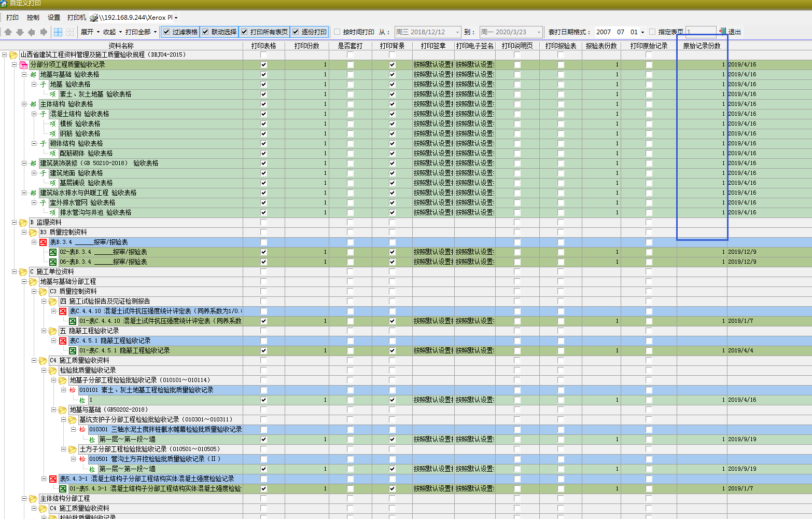Image resolution: width=812 pixels, height=519 pixels.
Task: Enable the 指定表页 checkbox
Action: [x=652, y=32]
